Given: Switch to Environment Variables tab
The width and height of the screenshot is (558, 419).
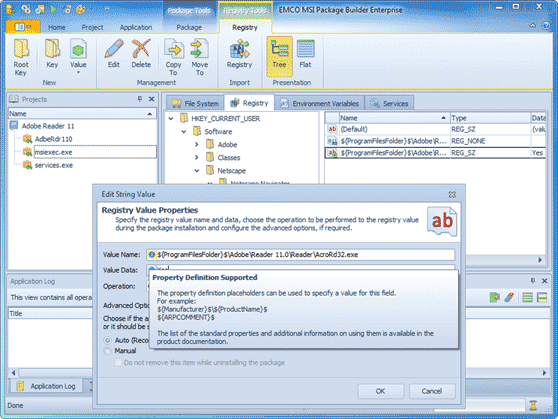Looking at the screenshot, I should pos(320,103).
